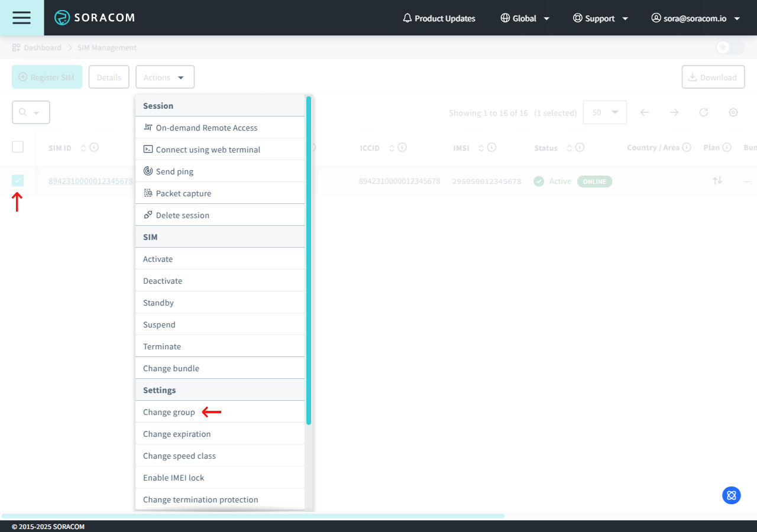Toggle the light/dark theme switch
The width and height of the screenshot is (757, 532).
[730, 47]
